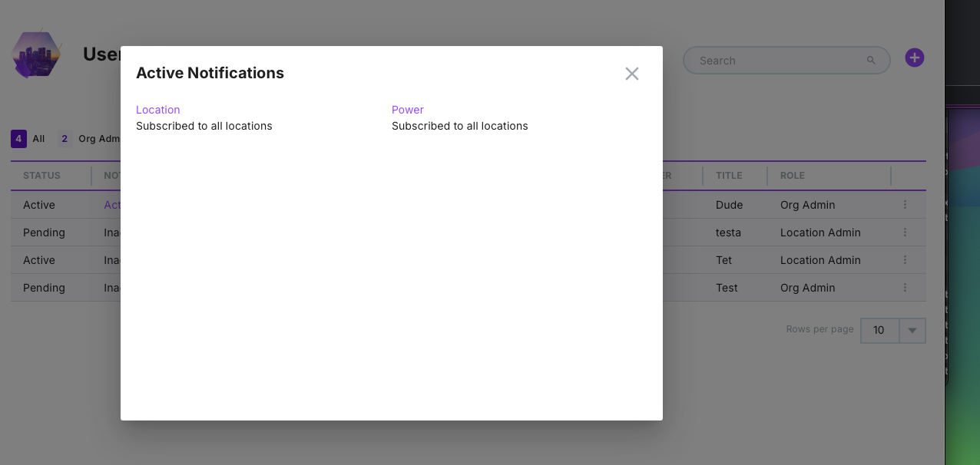The width and height of the screenshot is (980, 465).
Task: Click Org Admin role in Test row
Action: coord(807,288)
